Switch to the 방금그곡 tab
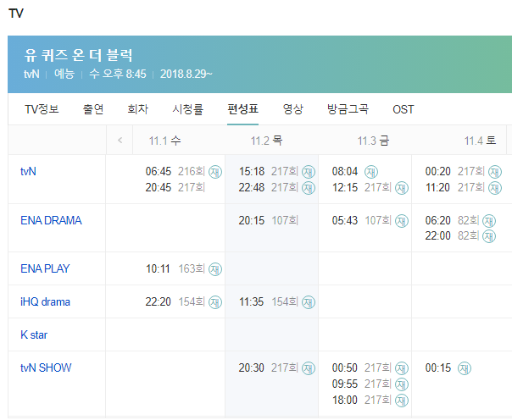This screenshot has height=420, width=512. [x=348, y=109]
